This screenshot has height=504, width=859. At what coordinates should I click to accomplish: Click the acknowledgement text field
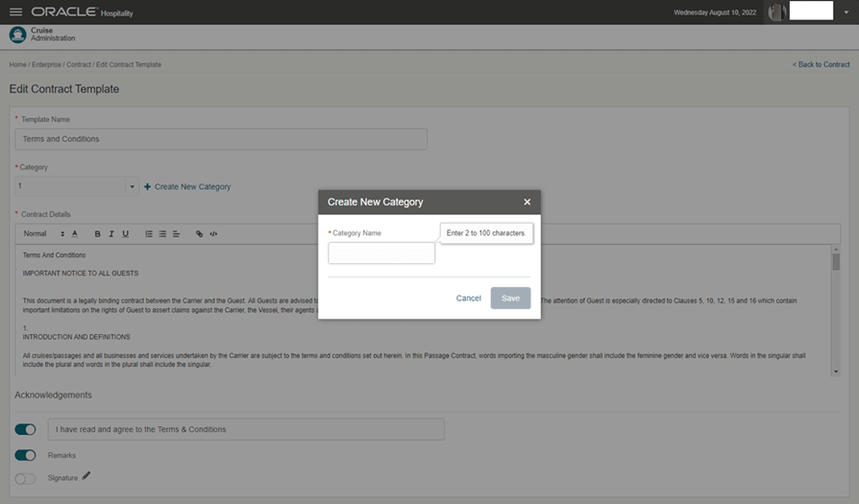click(246, 429)
